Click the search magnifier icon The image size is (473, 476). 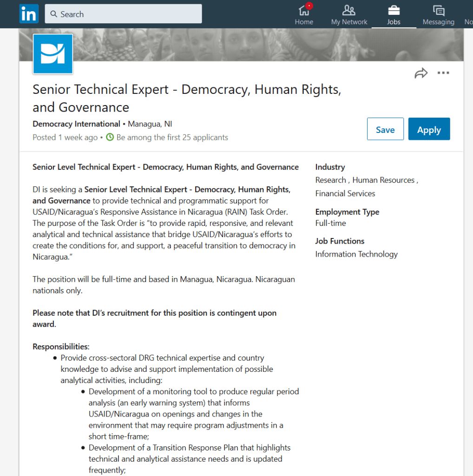[54, 14]
